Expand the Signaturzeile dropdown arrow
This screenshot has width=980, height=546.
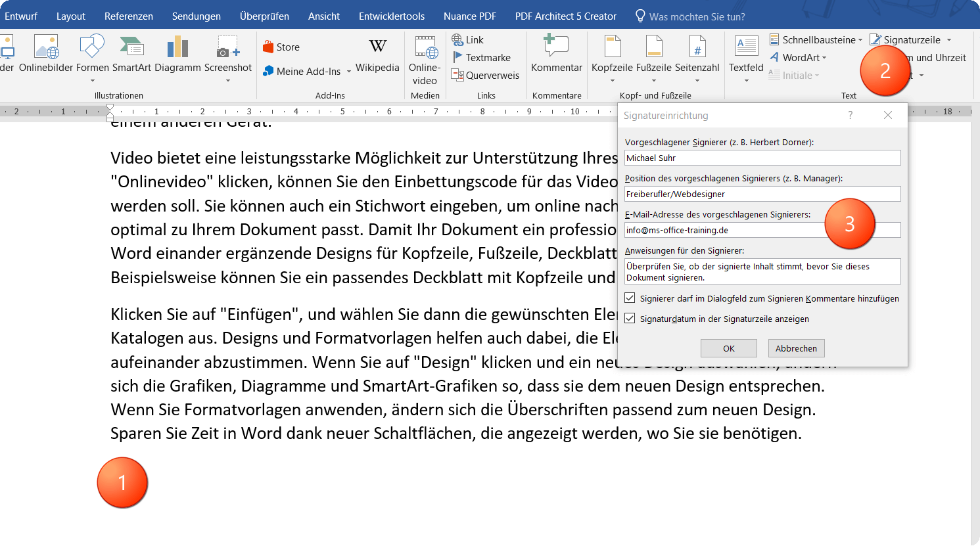point(949,40)
